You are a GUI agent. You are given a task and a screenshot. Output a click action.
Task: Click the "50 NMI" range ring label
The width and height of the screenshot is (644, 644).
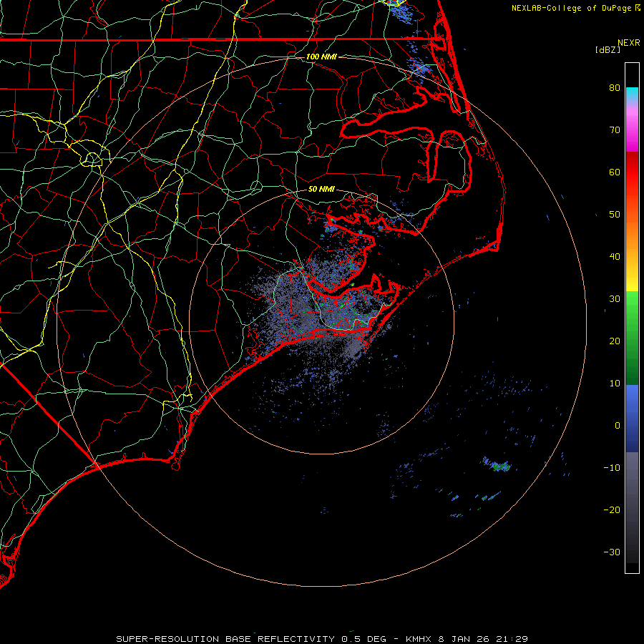(321, 190)
